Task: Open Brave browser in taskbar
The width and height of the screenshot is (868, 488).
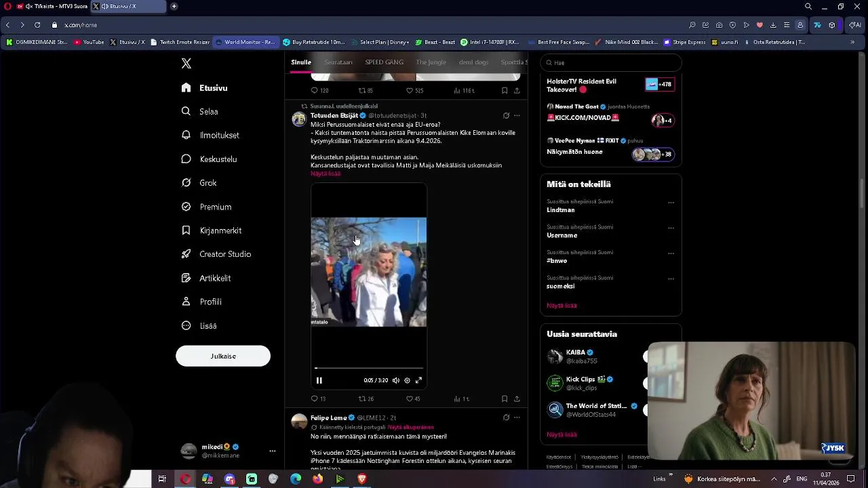Action: coord(361,479)
